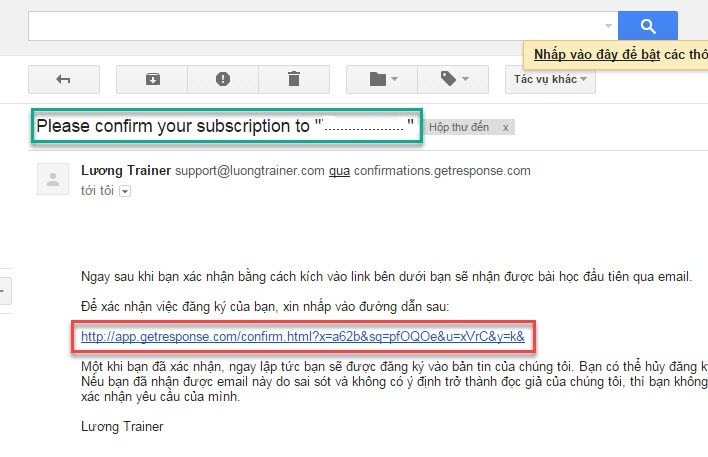Click the email subject Please confirm your subscription

(x=225, y=126)
